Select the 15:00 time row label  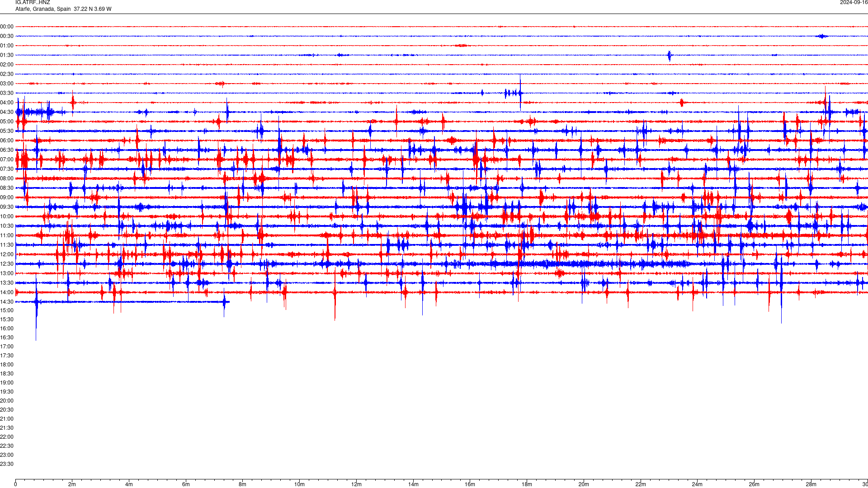click(7, 310)
